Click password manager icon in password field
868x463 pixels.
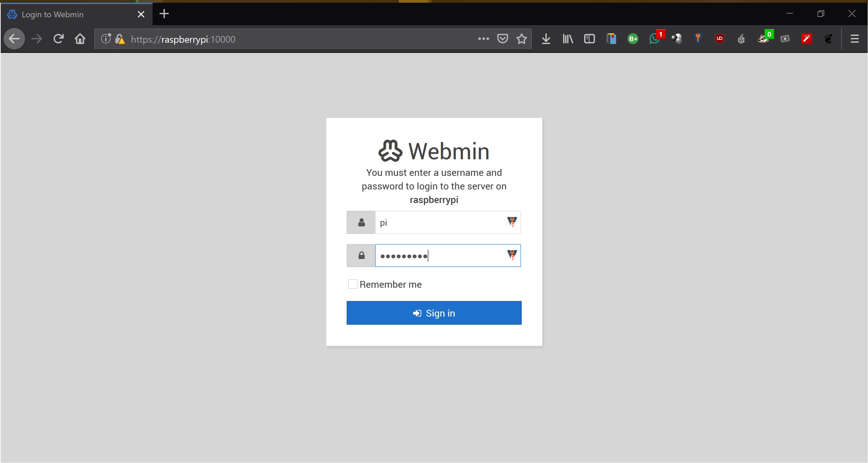click(512, 255)
